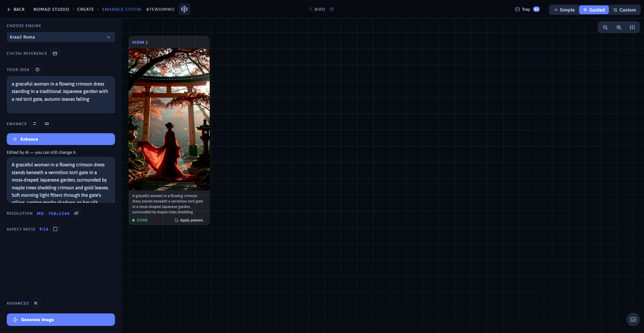Go back using the BACK arrow

coord(16,9)
